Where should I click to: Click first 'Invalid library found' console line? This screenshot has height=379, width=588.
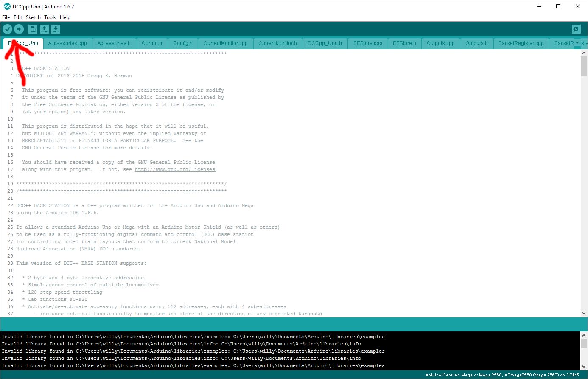(193, 337)
